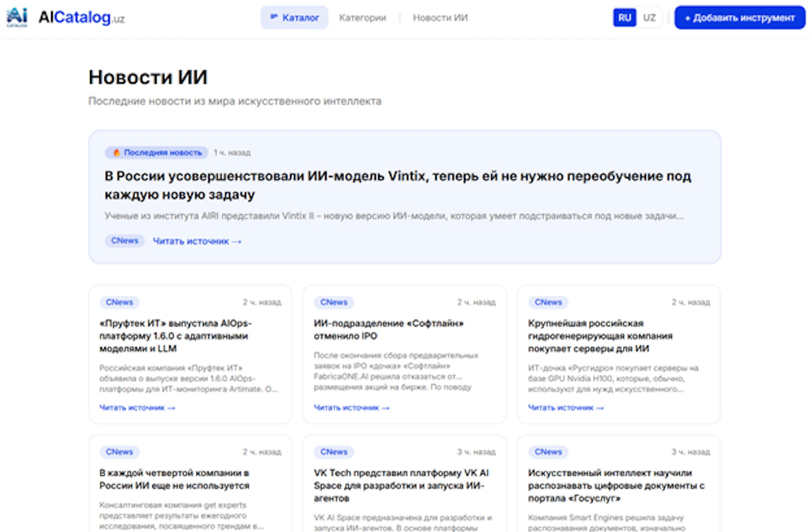The width and height of the screenshot is (810, 532).
Task: Open the Госуслуг document recognition news title
Action: 616,486
